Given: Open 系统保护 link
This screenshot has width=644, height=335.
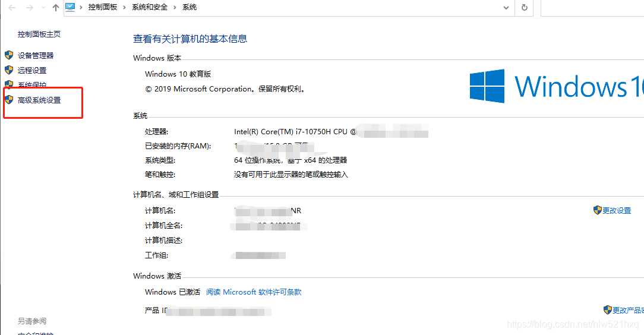Looking at the screenshot, I should click(31, 85).
